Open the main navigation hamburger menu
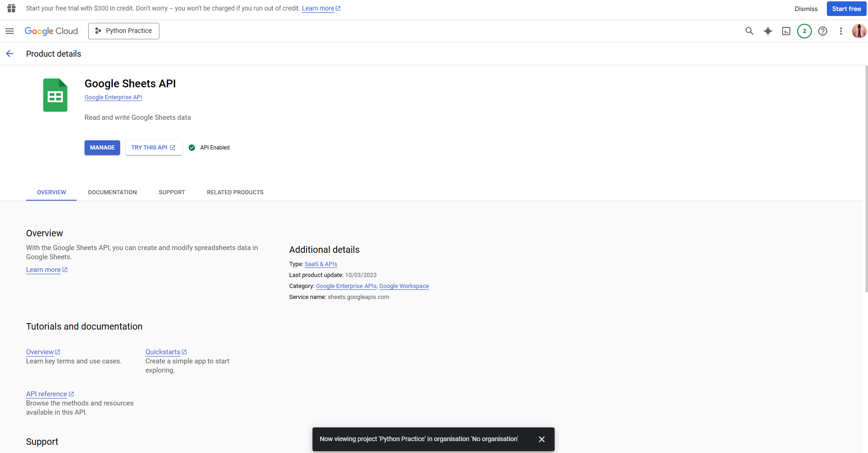Viewport: 868px width, 453px height. 10,31
